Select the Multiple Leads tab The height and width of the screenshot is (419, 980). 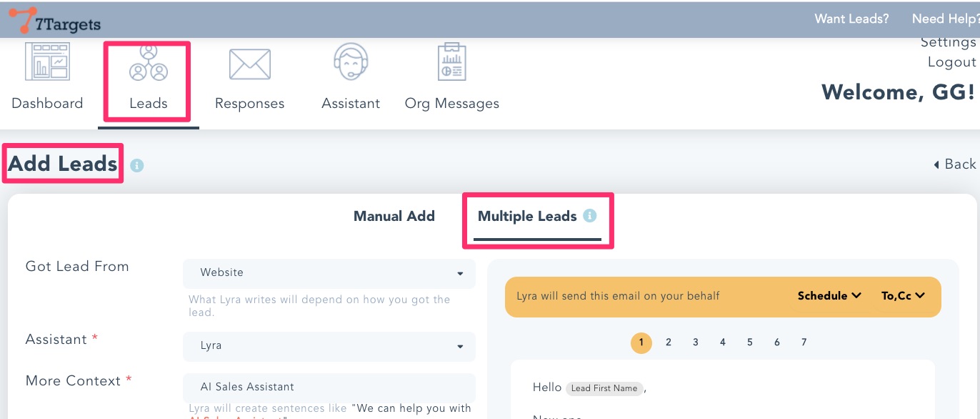pyautogui.click(x=526, y=217)
